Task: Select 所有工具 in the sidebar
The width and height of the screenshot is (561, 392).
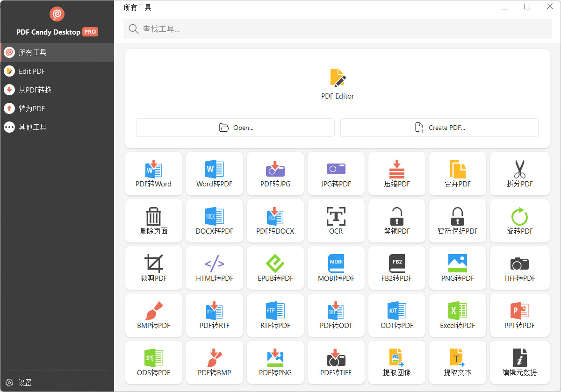Action: pos(57,52)
